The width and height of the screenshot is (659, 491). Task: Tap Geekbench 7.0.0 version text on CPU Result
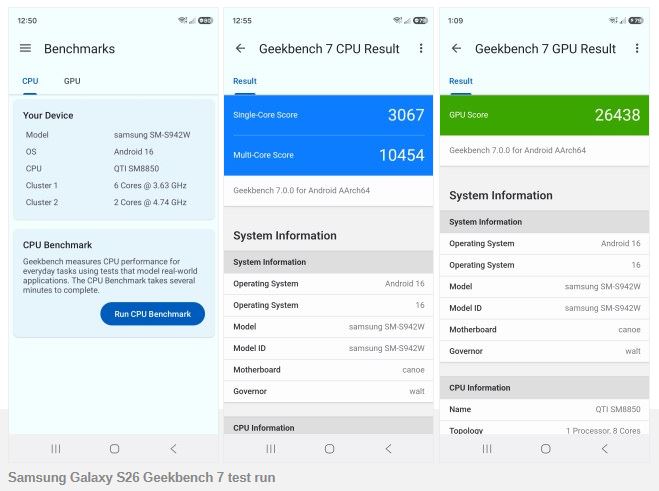301,190
